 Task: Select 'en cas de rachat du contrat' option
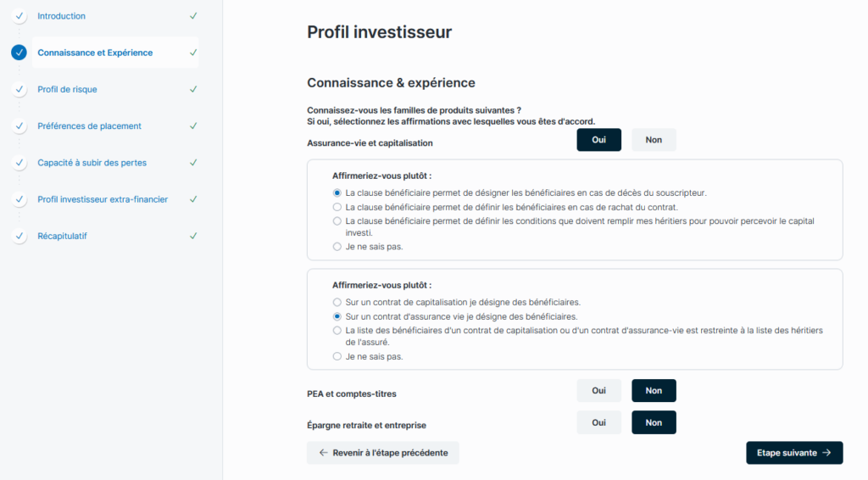(337, 207)
